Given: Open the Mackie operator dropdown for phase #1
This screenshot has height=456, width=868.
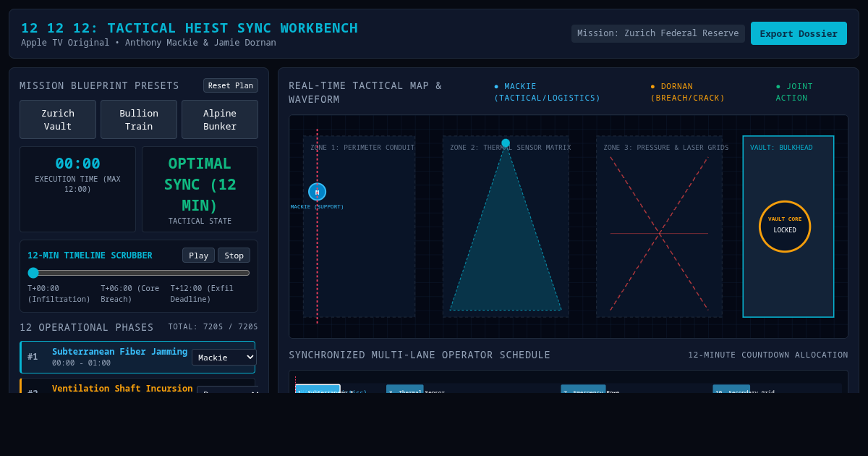Looking at the screenshot, I should [224, 357].
